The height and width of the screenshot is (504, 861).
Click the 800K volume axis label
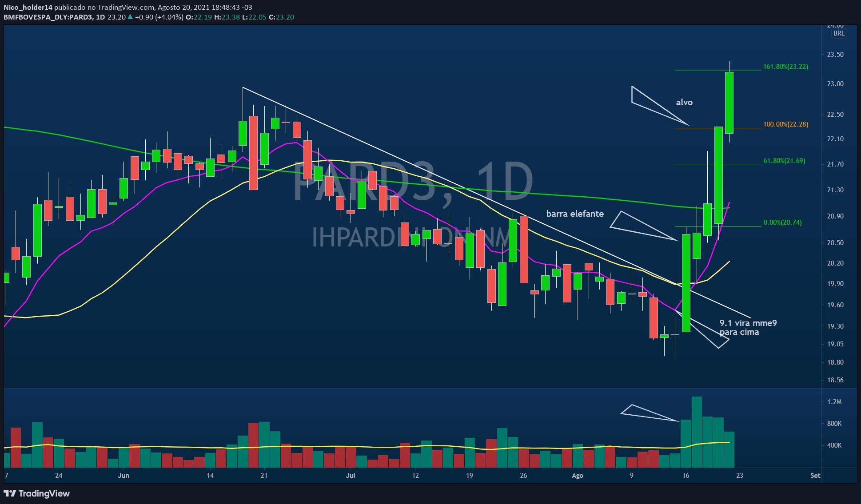pos(834,424)
